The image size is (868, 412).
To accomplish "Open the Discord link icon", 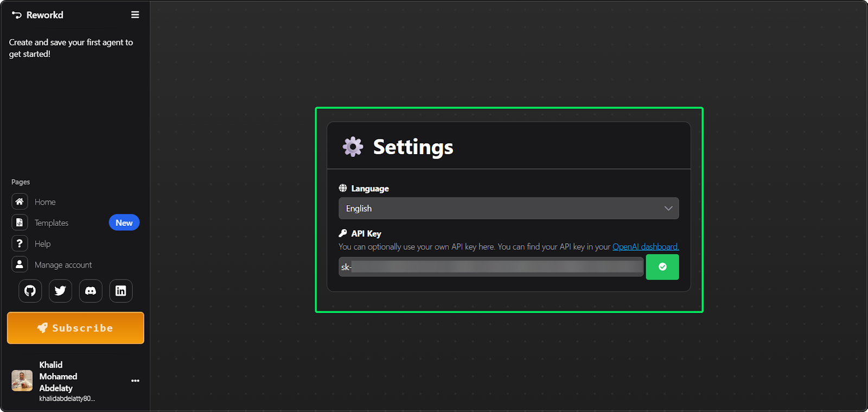I will 91,291.
